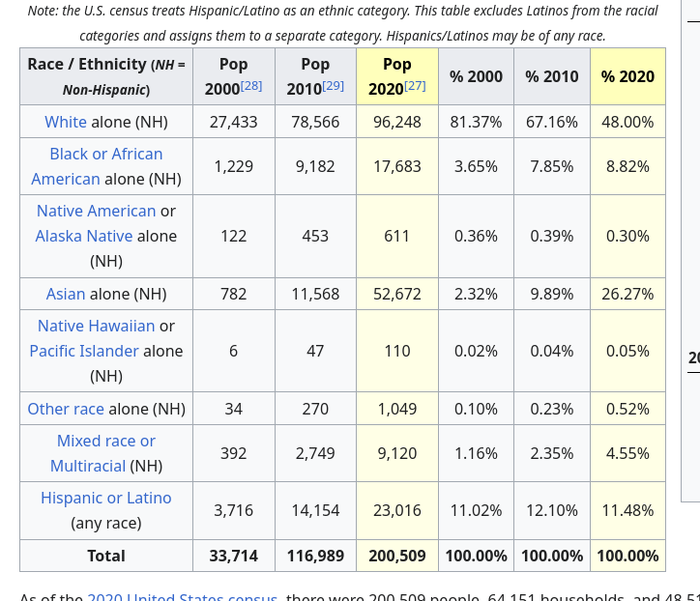
Task: Select the White 2010 population value 78,566
Action: click(315, 122)
